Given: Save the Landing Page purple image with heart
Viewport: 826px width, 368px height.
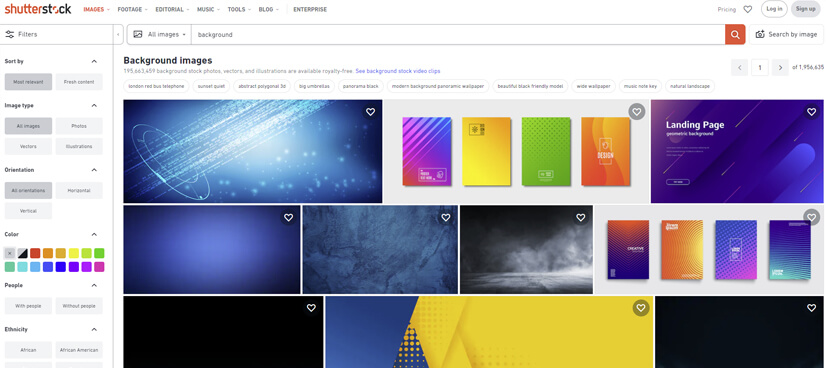Looking at the screenshot, I should pos(811,112).
